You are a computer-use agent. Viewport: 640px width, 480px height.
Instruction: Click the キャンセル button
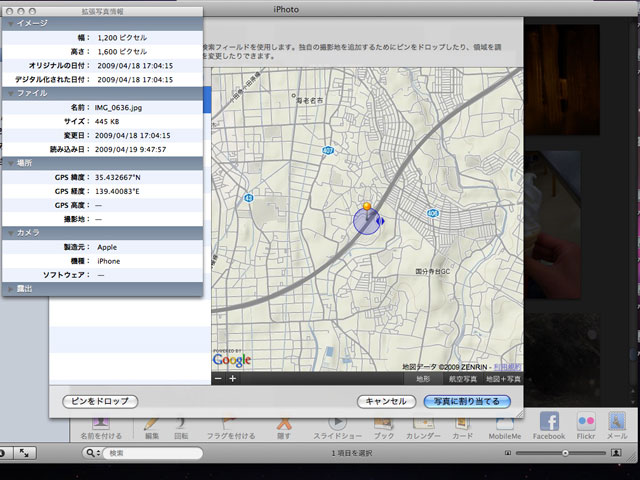(x=386, y=401)
